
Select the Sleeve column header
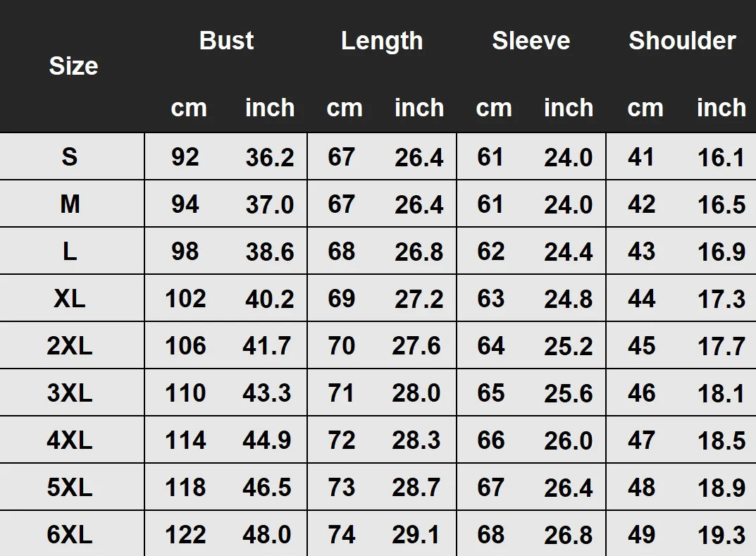coord(531,41)
